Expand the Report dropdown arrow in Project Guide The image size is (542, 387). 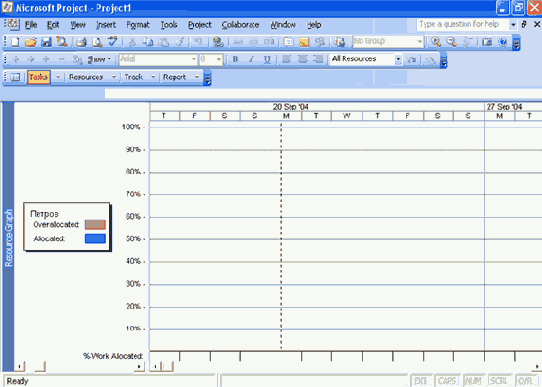pyautogui.click(x=197, y=77)
